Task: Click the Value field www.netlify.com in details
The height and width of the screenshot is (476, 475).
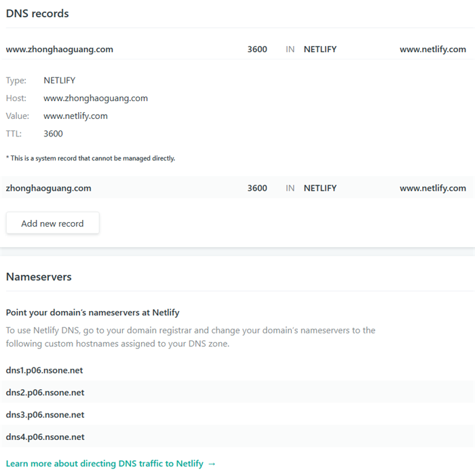Action: point(75,116)
